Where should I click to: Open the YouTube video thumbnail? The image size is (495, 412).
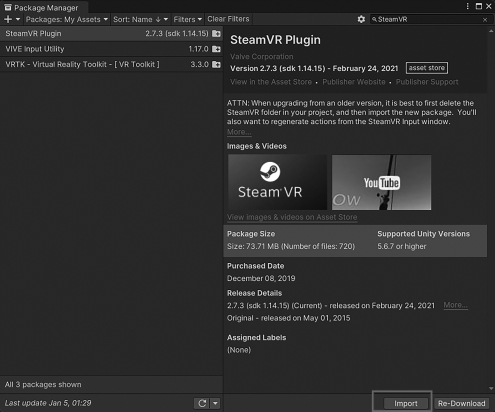[381, 182]
